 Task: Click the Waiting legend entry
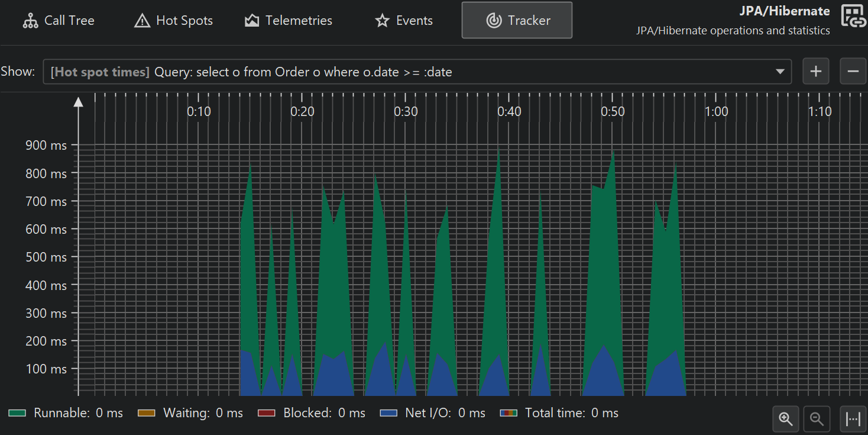point(190,413)
